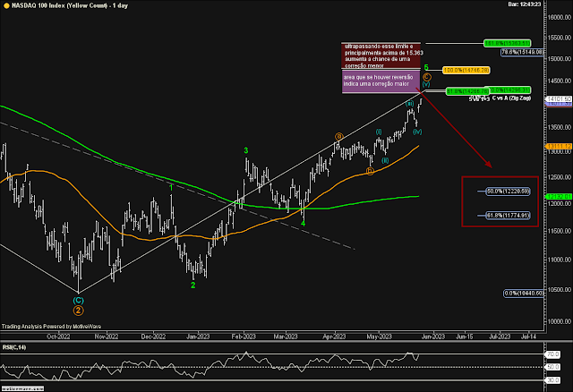
Task: Click the 12500.00 price axis label
Action: (x=559, y=177)
